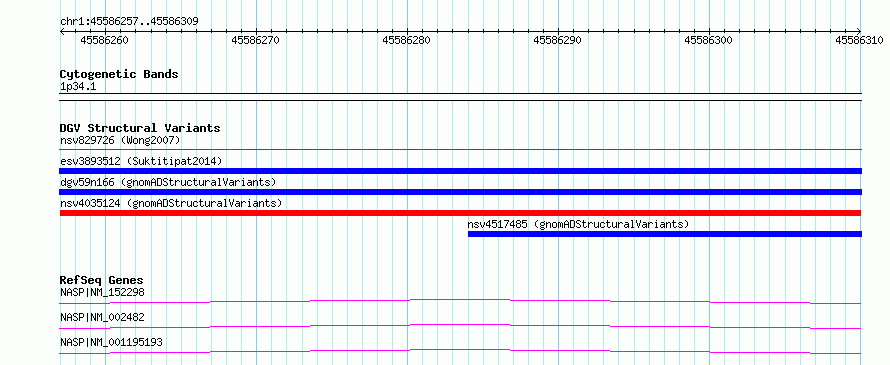
Task: Click the chr1:45586257..45586309 region label
Action: click(x=129, y=22)
